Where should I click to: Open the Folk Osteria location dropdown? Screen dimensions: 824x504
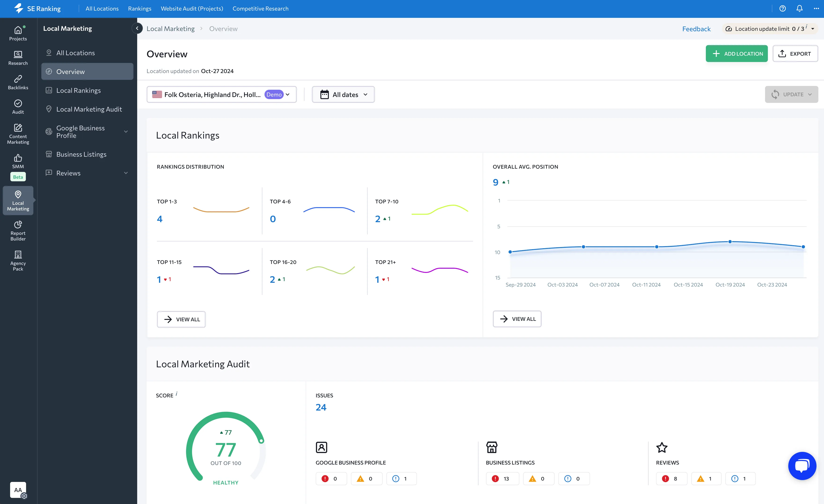(221, 95)
